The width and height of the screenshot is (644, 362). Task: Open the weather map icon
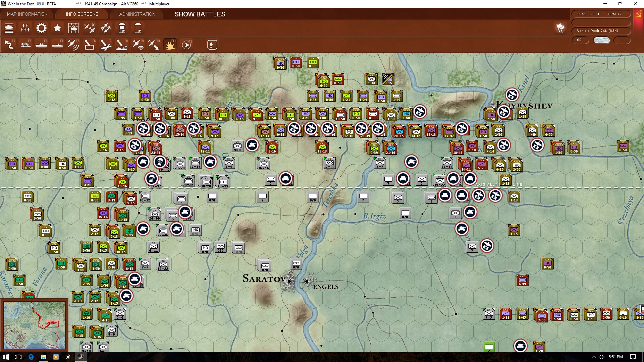point(73,28)
